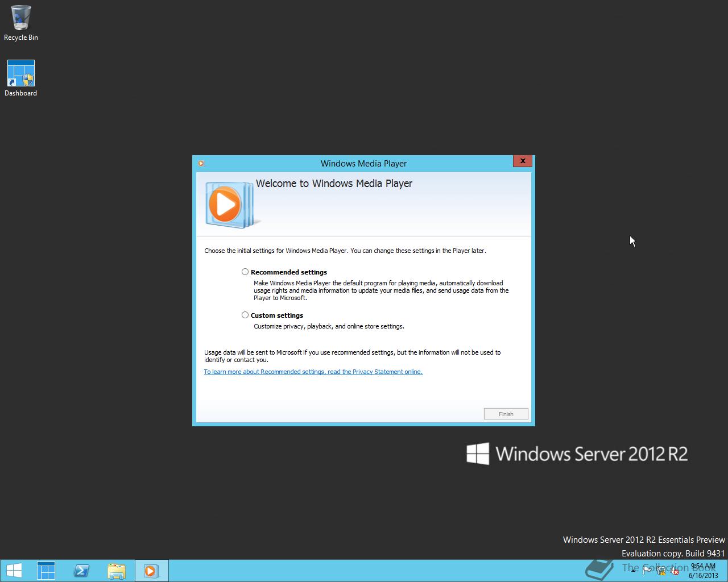
Task: Select Custom settings radio button
Action: 245,315
